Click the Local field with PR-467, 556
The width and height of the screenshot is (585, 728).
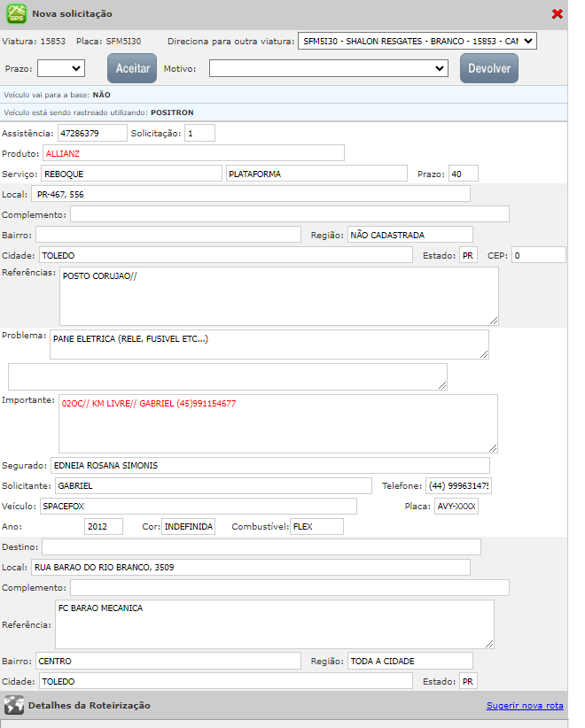(250, 194)
